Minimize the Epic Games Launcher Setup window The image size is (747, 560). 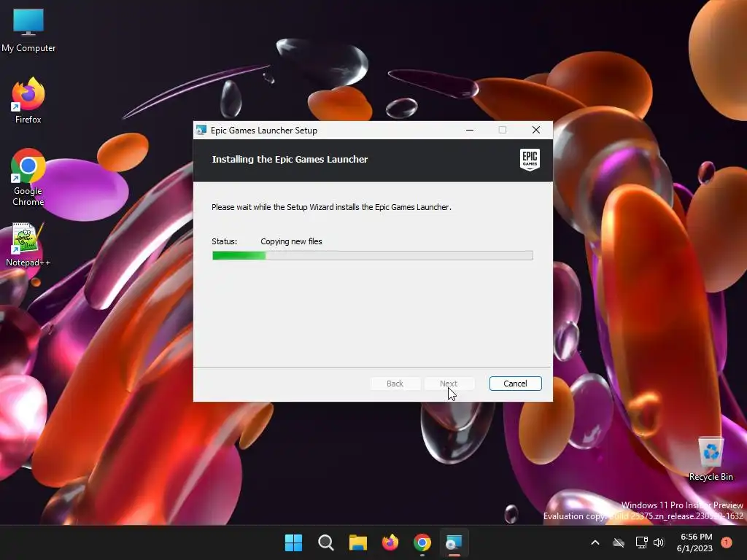pos(470,130)
